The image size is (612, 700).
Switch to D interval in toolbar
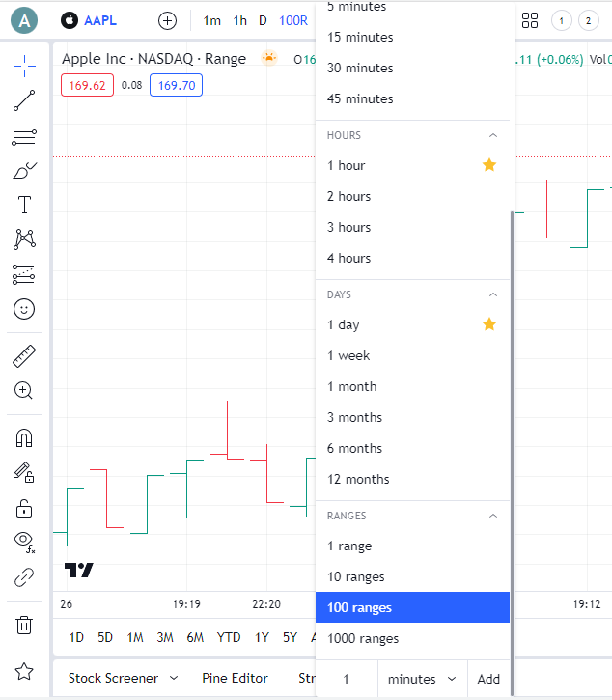click(x=263, y=20)
